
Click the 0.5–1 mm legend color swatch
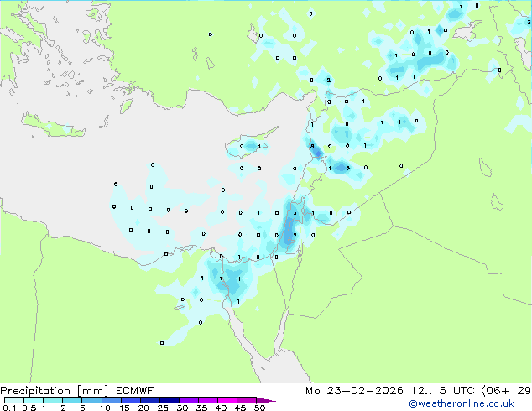tap(34, 400)
